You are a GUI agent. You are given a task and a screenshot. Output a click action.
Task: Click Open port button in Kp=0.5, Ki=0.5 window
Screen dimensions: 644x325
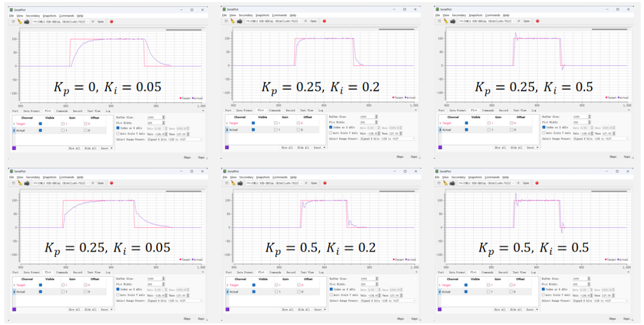526,183
